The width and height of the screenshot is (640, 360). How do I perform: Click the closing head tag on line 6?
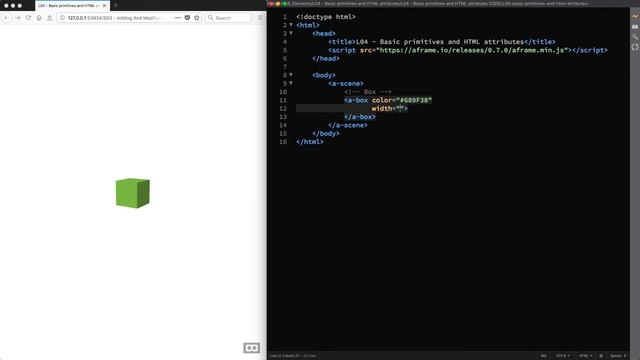click(326, 58)
